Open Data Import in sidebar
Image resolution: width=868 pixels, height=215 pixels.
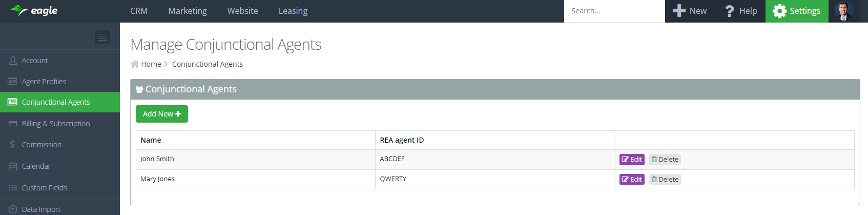(x=41, y=209)
